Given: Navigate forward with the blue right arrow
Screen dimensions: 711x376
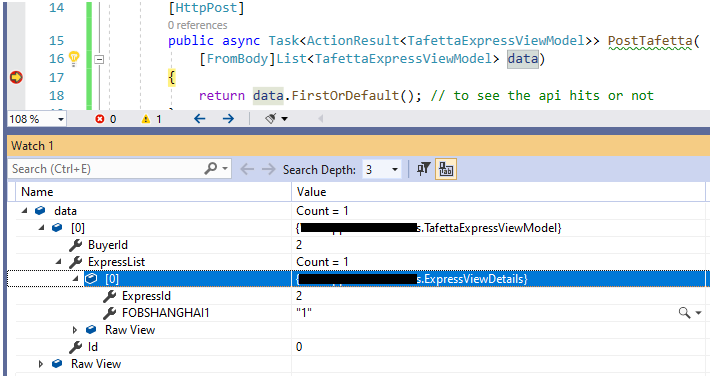Looking at the screenshot, I should 229,119.
